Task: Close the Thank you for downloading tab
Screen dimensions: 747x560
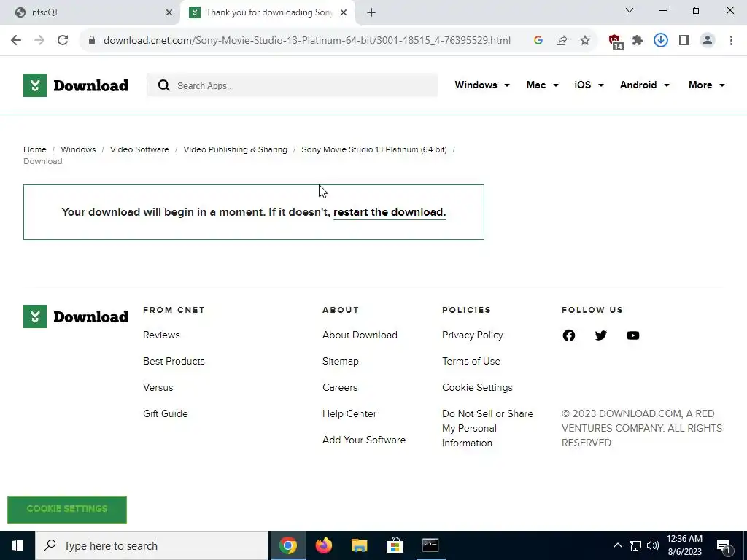Action: (x=344, y=12)
